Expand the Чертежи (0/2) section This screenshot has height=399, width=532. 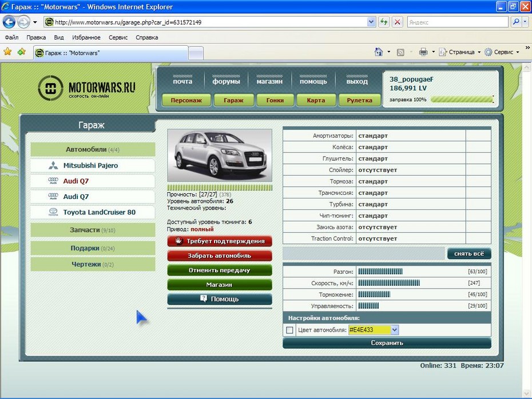(93, 264)
